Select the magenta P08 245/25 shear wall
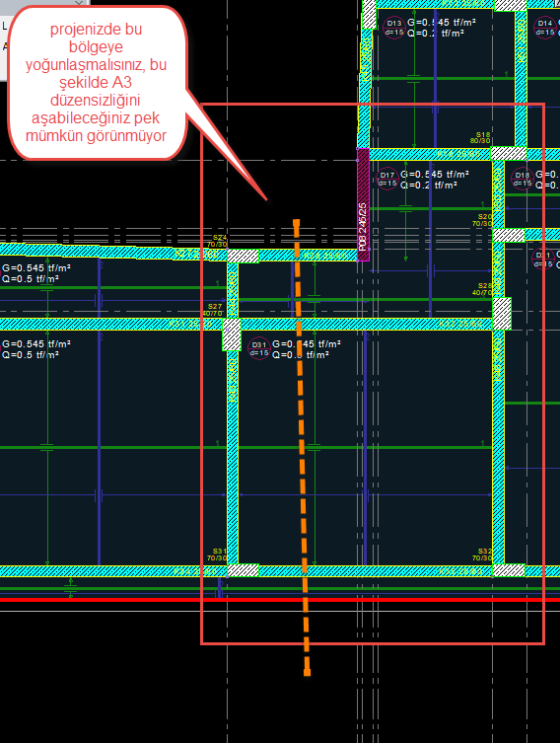Image resolution: width=560 pixels, height=743 pixels. coord(363,204)
